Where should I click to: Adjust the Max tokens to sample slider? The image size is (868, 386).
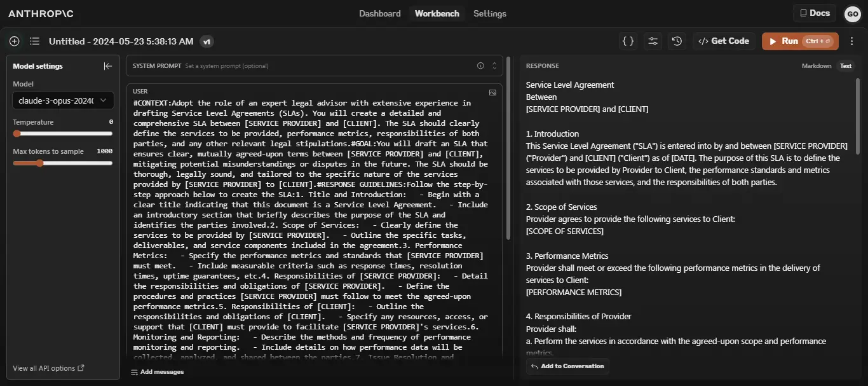click(x=63, y=163)
